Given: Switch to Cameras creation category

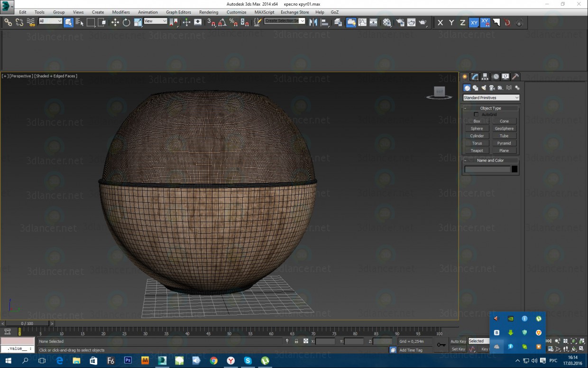Looking at the screenshot, I should point(492,88).
